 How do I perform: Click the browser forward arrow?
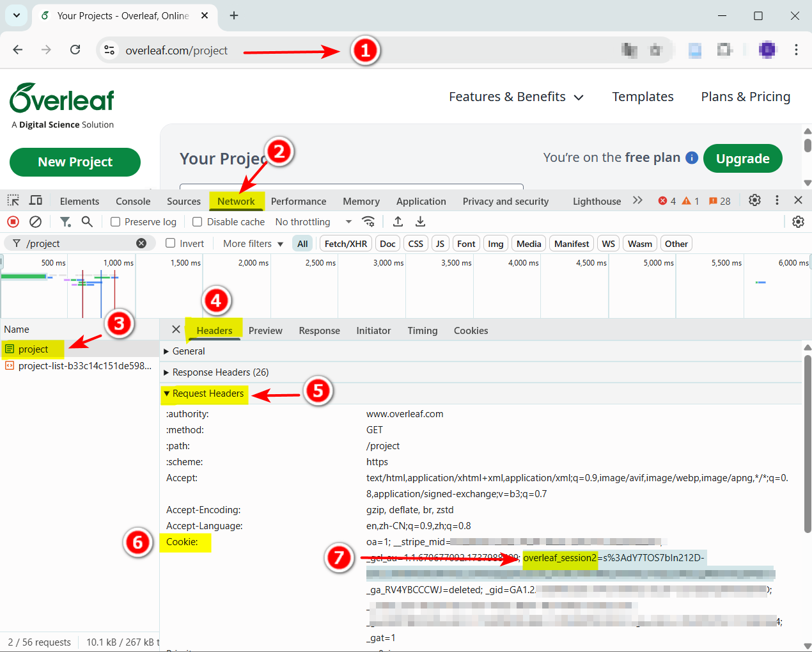[x=46, y=50]
